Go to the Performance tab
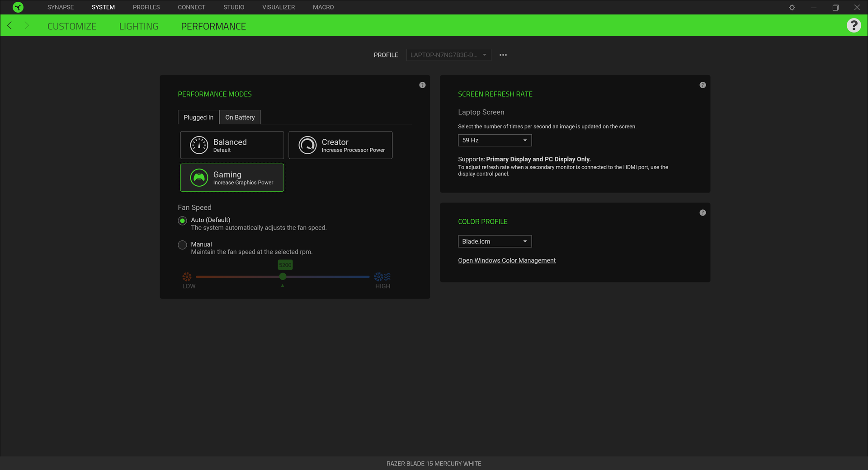The height and width of the screenshot is (470, 868). (x=213, y=26)
